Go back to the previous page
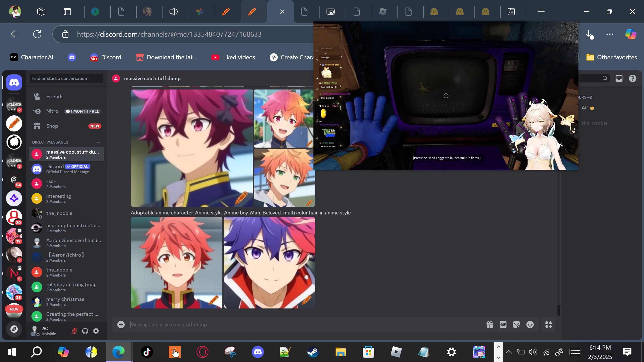 point(15,34)
